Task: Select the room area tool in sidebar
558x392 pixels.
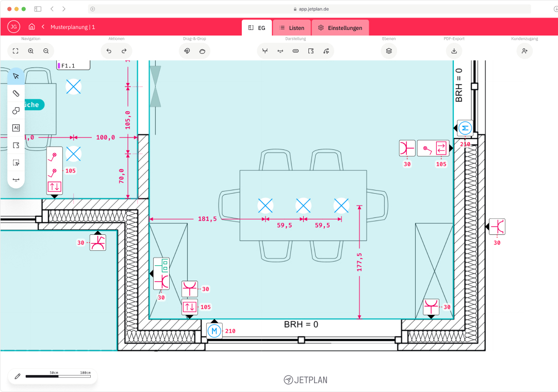Action: [x=16, y=145]
